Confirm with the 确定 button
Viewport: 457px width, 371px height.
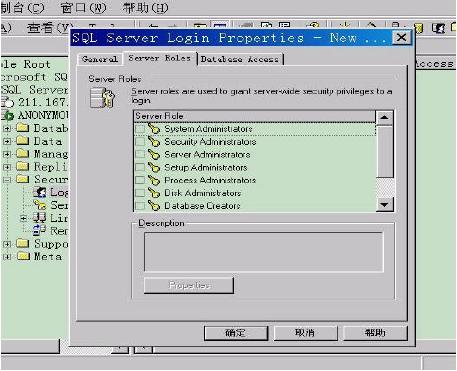coord(236,333)
